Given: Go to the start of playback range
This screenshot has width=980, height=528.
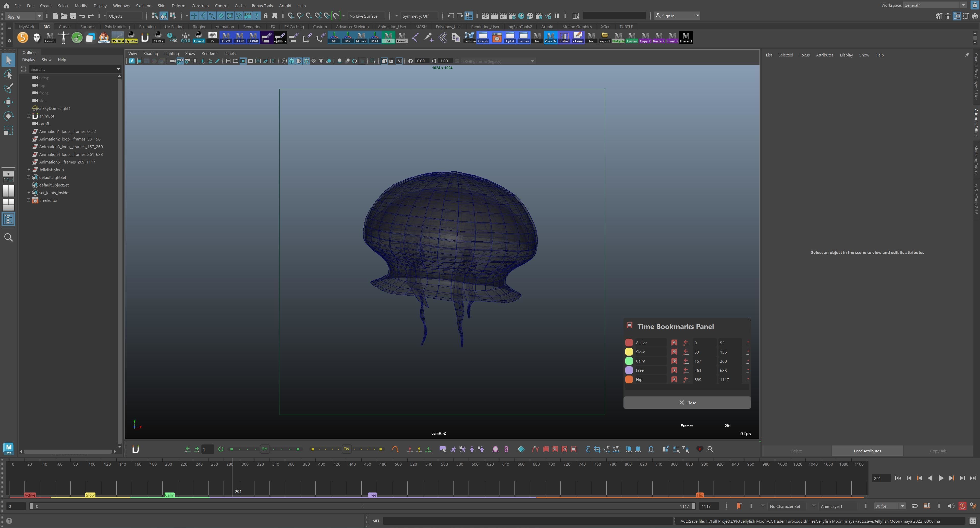Looking at the screenshot, I should click(898, 478).
